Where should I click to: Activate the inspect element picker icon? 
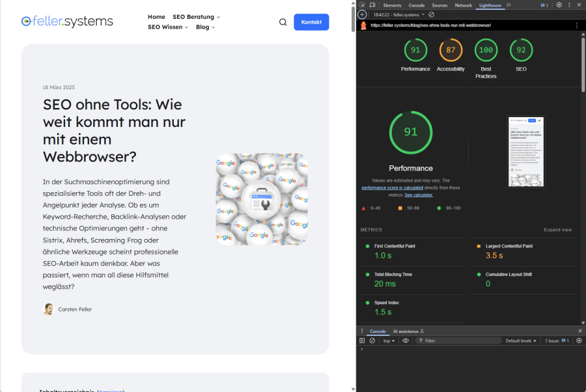tap(362, 5)
